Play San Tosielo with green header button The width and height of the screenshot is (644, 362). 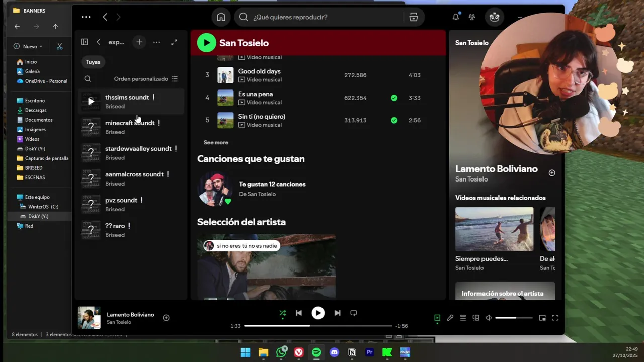pyautogui.click(x=206, y=43)
